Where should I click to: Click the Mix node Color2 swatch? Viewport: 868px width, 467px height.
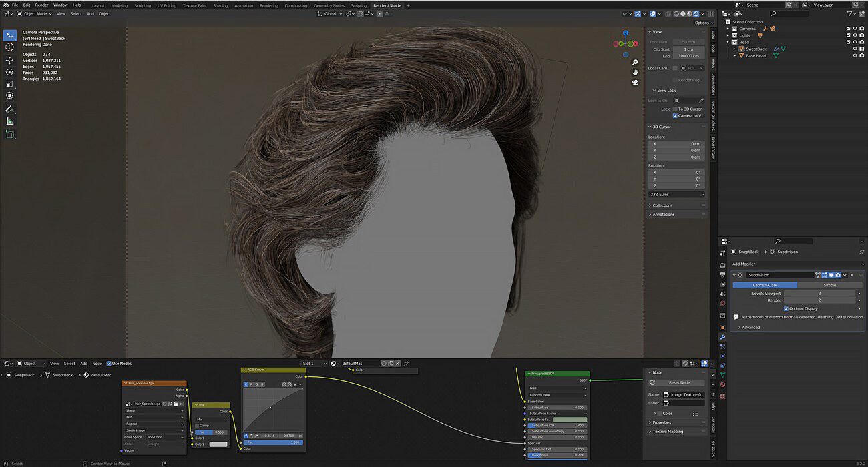pos(218,444)
